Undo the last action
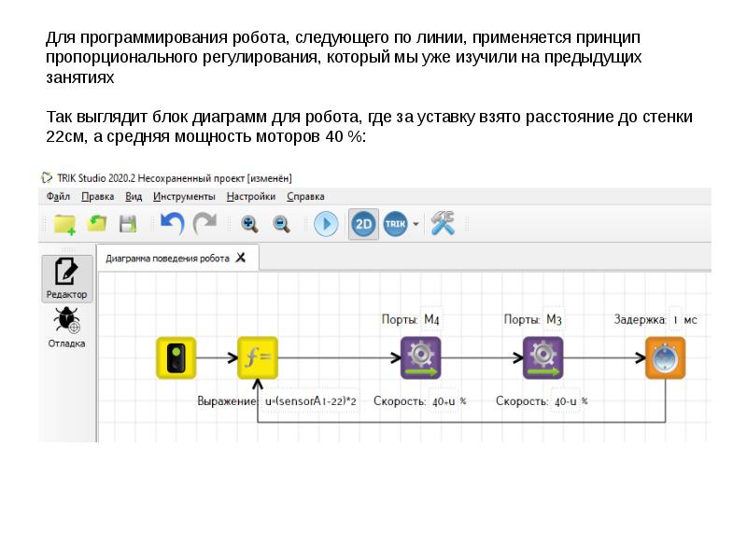 point(172,224)
